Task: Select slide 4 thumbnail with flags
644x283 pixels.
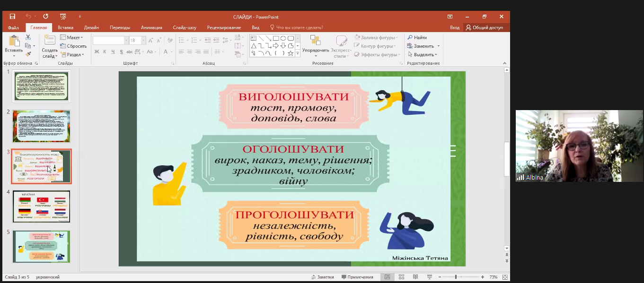Action: [41, 206]
